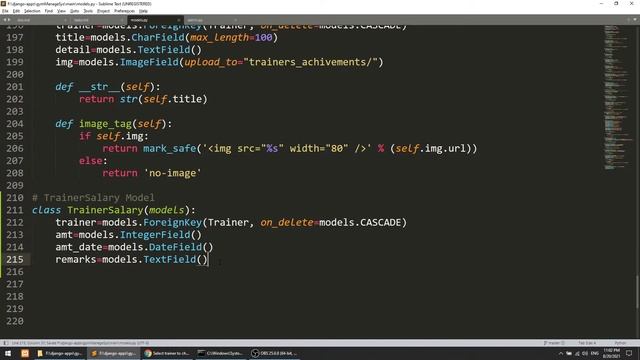The image size is (640, 360).
Task: Click '__str__' method name on line 201
Action: tap(99, 87)
